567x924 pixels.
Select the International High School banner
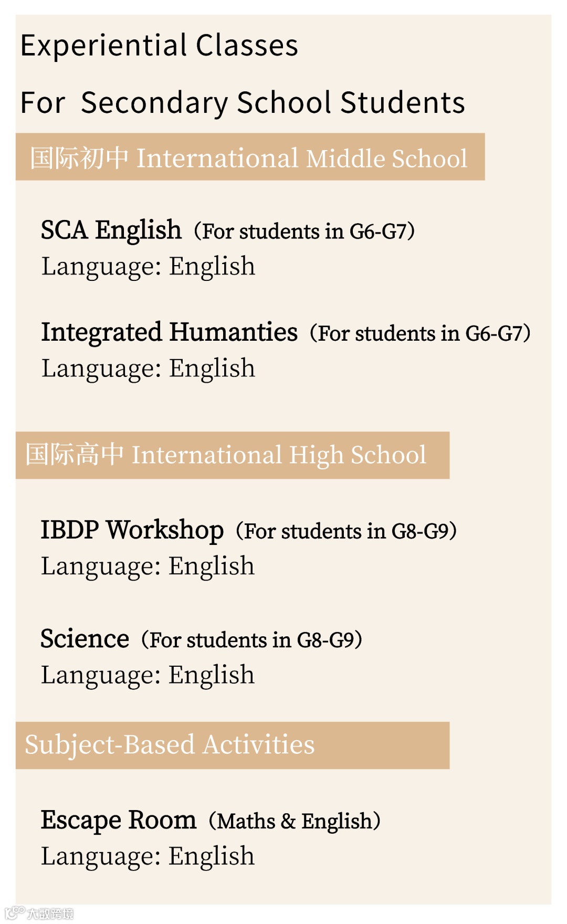[x=233, y=455]
